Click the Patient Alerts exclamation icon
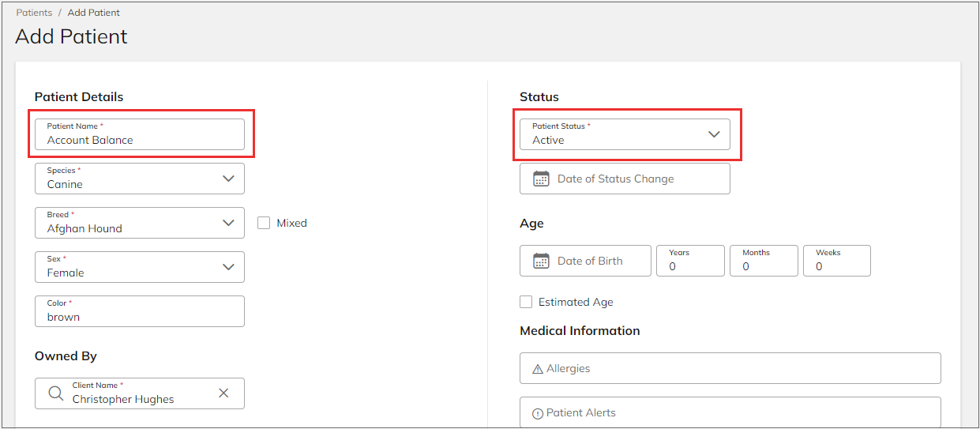The width and height of the screenshot is (980, 429). tap(538, 413)
